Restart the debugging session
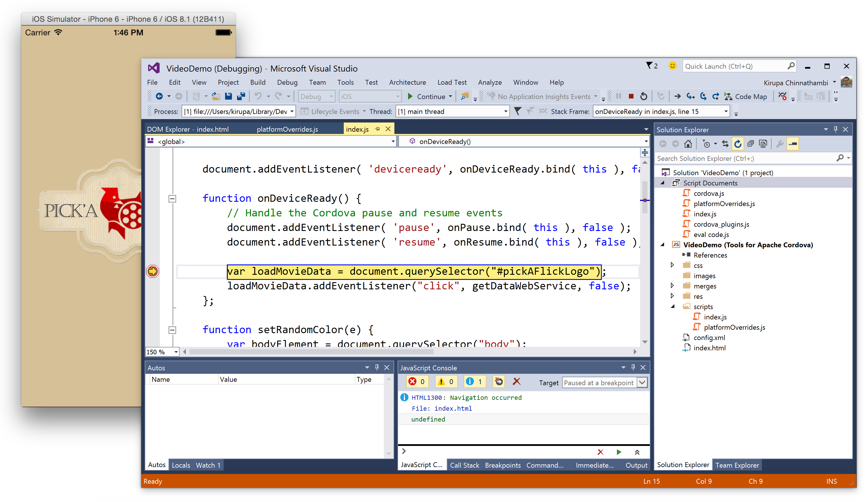Image resolution: width=868 pixels, height=502 pixels. [644, 96]
